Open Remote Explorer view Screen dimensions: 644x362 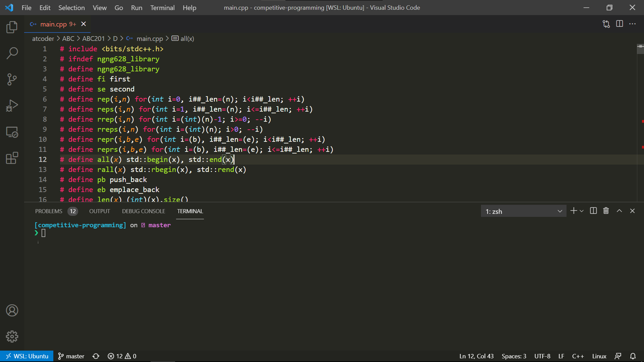(x=12, y=132)
